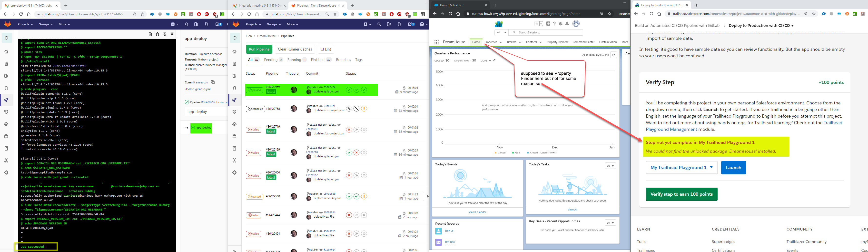Open Property Explorer tab in Salesforce
This screenshot has width=868, height=252.
coord(557,42)
